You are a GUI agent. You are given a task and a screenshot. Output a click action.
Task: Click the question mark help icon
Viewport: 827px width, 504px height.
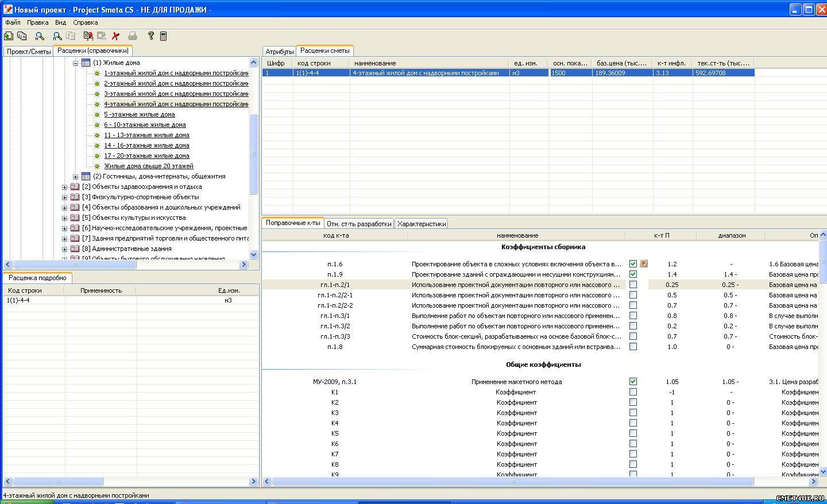point(150,36)
